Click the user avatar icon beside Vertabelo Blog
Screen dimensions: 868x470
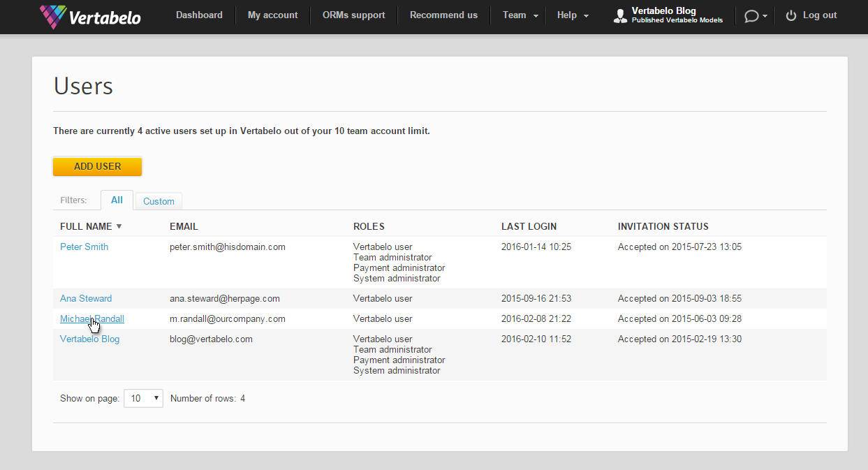click(620, 16)
